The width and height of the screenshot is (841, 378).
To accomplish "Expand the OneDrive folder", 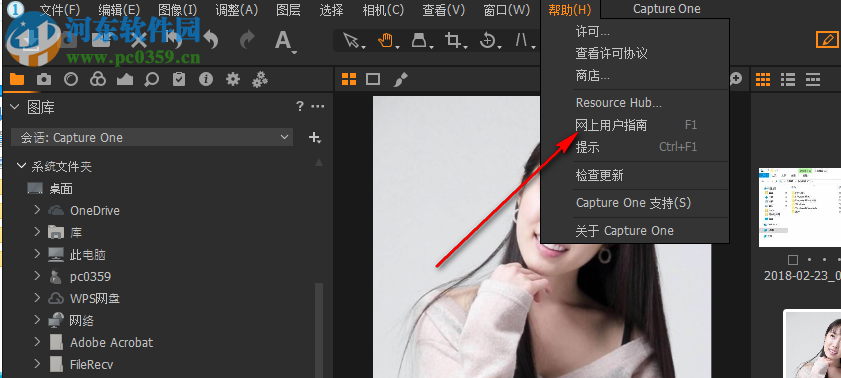I will (37, 210).
